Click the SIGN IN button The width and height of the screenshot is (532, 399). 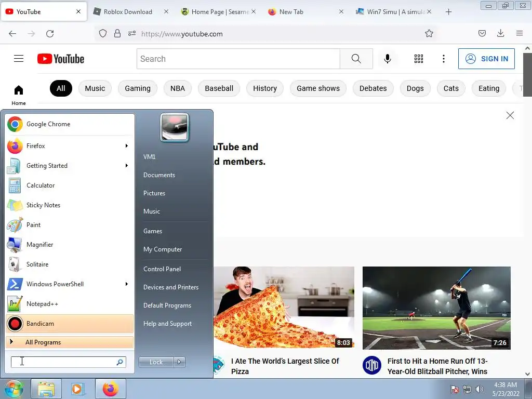tap(486, 59)
